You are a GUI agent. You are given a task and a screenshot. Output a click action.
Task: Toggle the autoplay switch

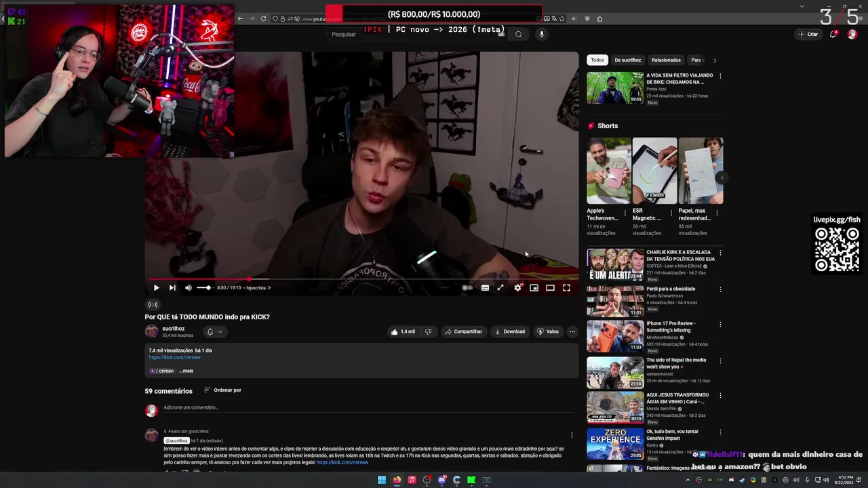pos(467,287)
